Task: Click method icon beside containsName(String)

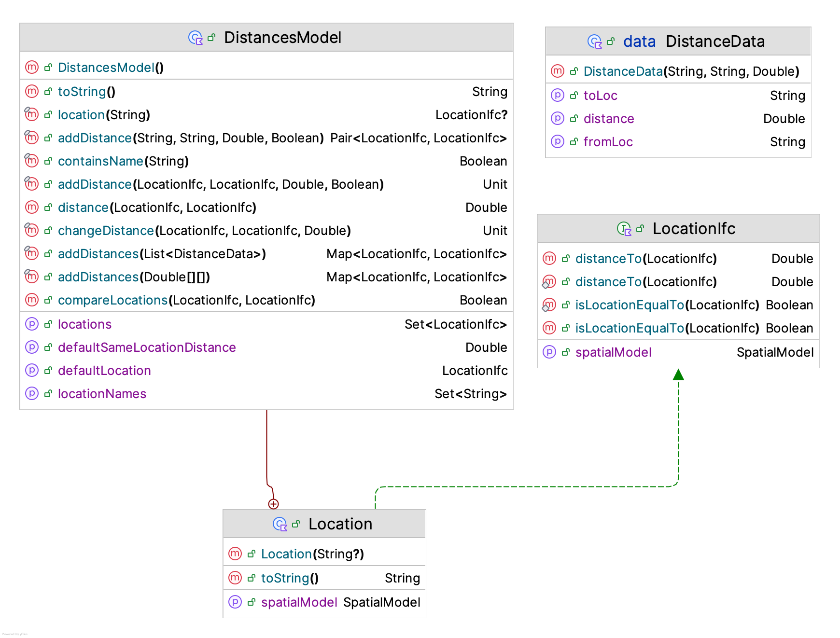Action: 32,161
